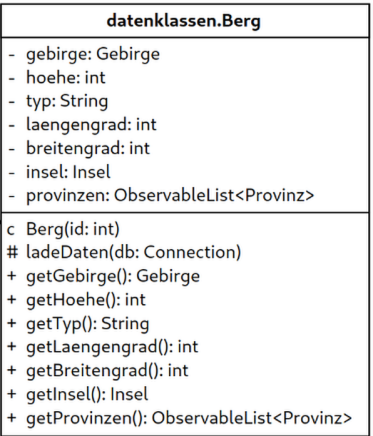373x436 pixels.
Task: Pick the typ: String attribute row
Action: tap(67, 101)
